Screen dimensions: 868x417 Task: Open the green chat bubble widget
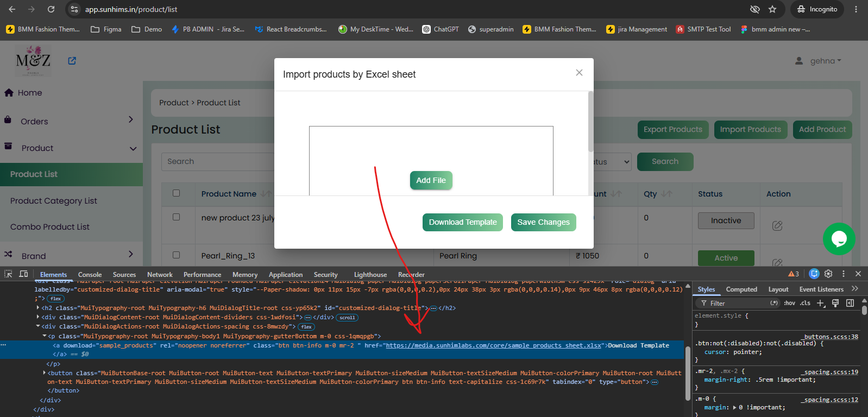839,239
